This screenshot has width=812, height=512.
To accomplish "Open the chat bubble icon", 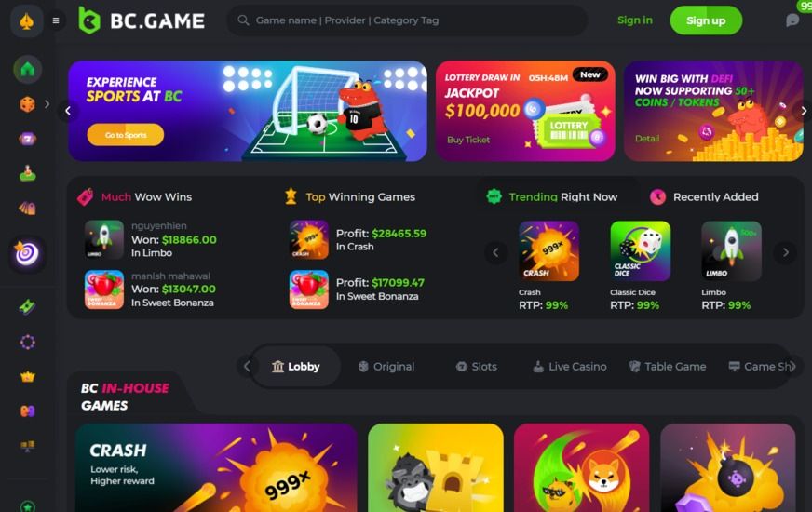I will point(792,20).
